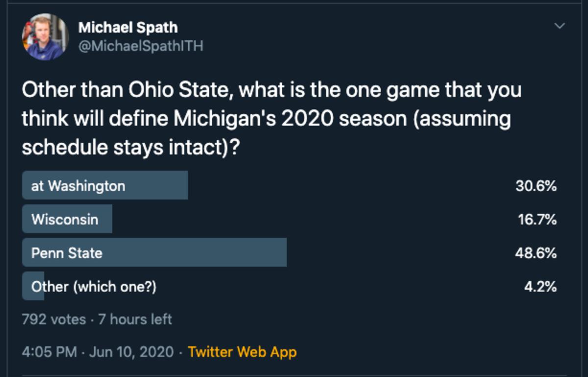588x377 pixels.
Task: Open Michael Spath's profile picture
Action: pyautogui.click(x=45, y=37)
